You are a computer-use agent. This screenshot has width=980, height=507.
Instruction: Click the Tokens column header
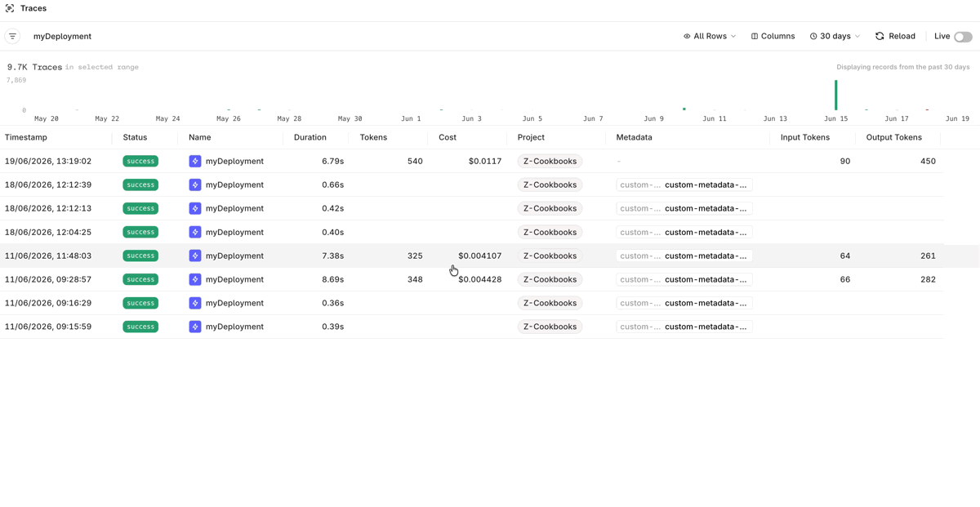(373, 137)
